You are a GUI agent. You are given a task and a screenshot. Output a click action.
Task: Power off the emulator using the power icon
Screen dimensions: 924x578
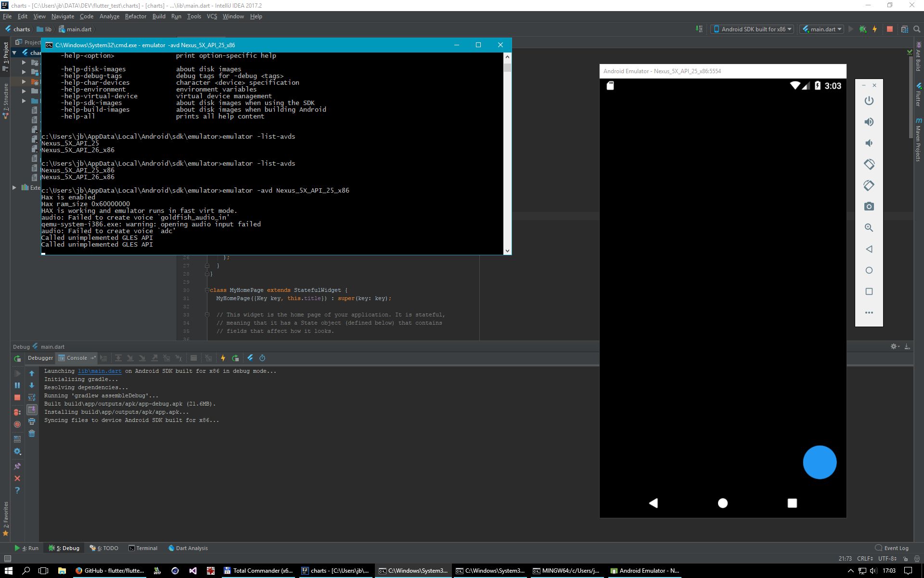point(869,101)
